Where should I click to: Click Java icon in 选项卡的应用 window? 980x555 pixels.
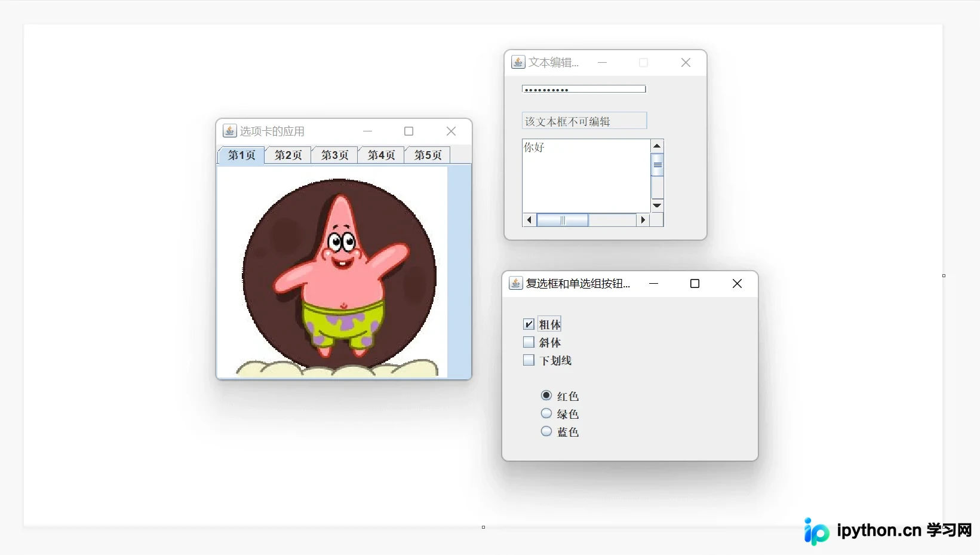[x=229, y=131]
